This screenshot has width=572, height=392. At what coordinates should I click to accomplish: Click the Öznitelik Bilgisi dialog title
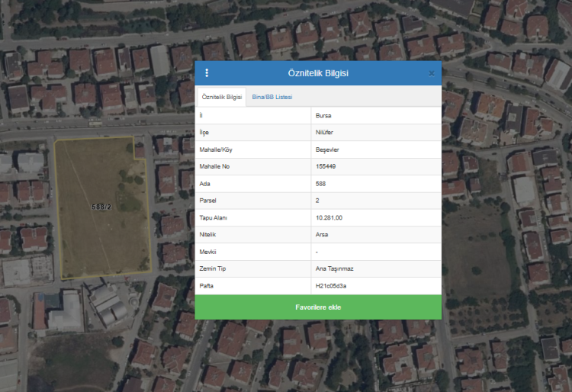318,73
